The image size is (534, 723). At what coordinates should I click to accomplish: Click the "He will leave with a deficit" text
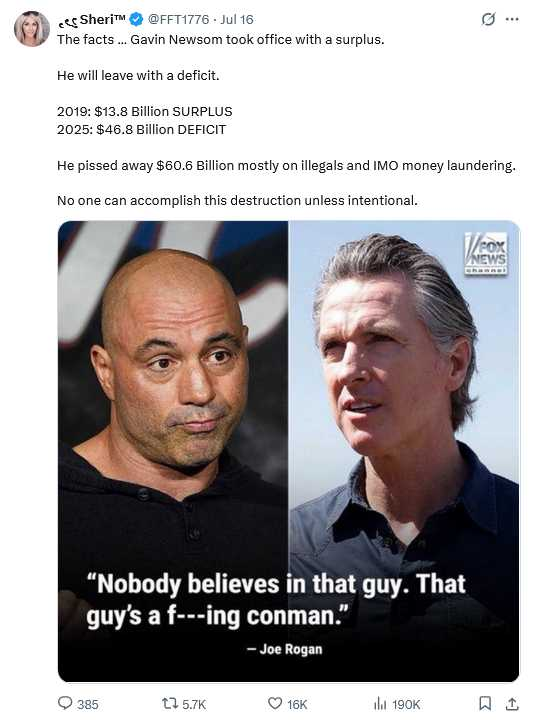click(x=138, y=76)
